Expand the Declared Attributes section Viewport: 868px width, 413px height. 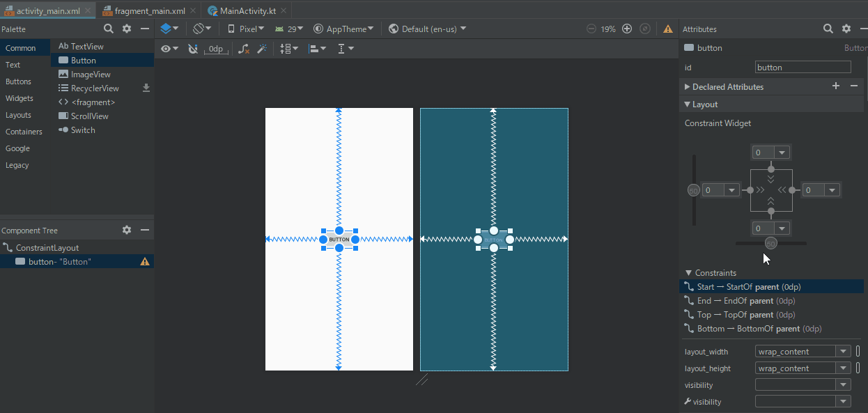tap(687, 86)
